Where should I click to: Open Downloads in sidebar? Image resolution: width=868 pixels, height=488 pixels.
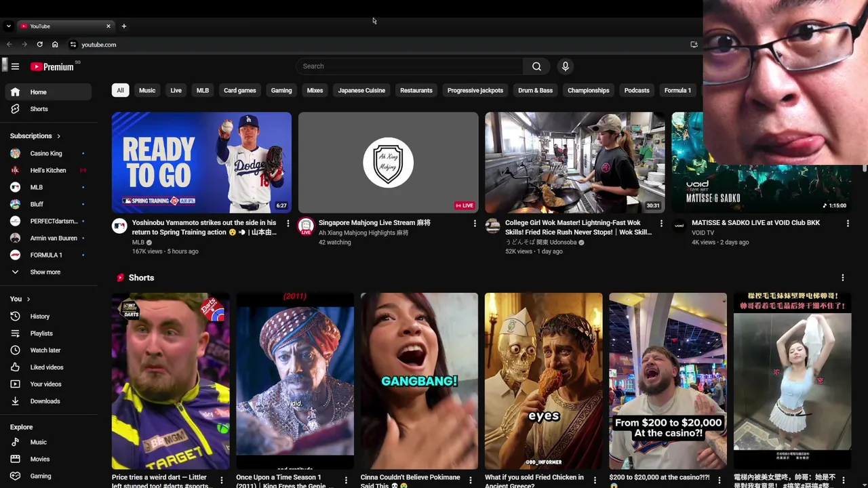pyautogui.click(x=47, y=401)
